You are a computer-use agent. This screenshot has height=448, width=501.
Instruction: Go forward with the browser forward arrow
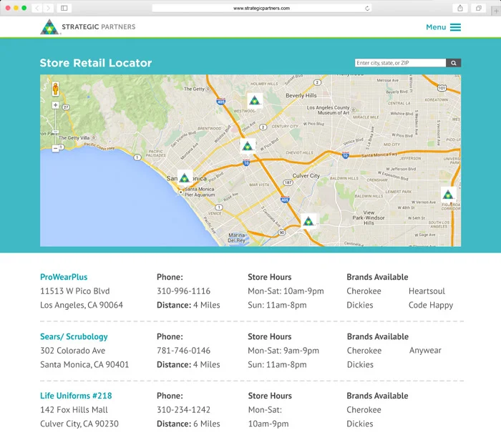click(48, 8)
